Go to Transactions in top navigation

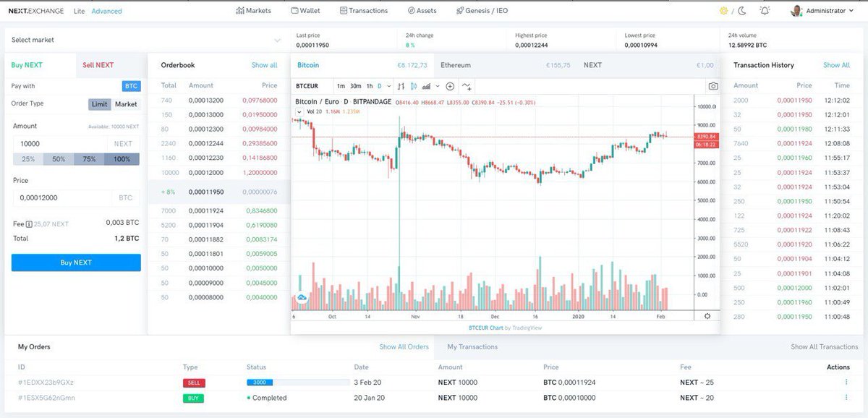364,11
